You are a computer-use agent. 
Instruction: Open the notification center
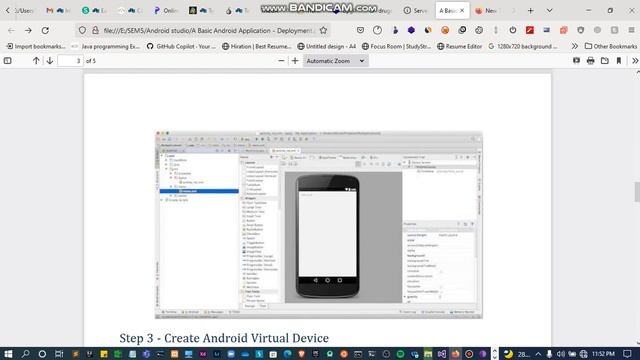627,354
